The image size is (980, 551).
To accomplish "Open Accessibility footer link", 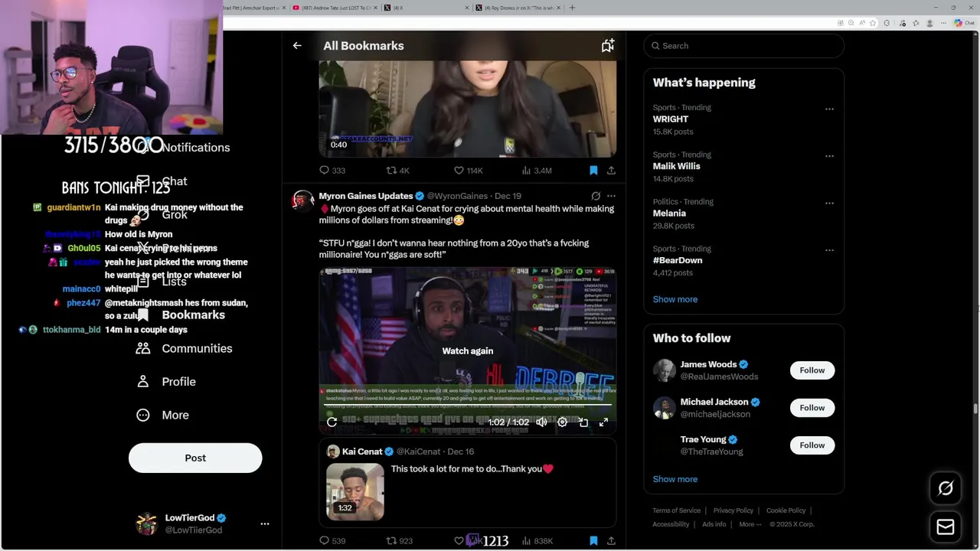I will point(671,524).
